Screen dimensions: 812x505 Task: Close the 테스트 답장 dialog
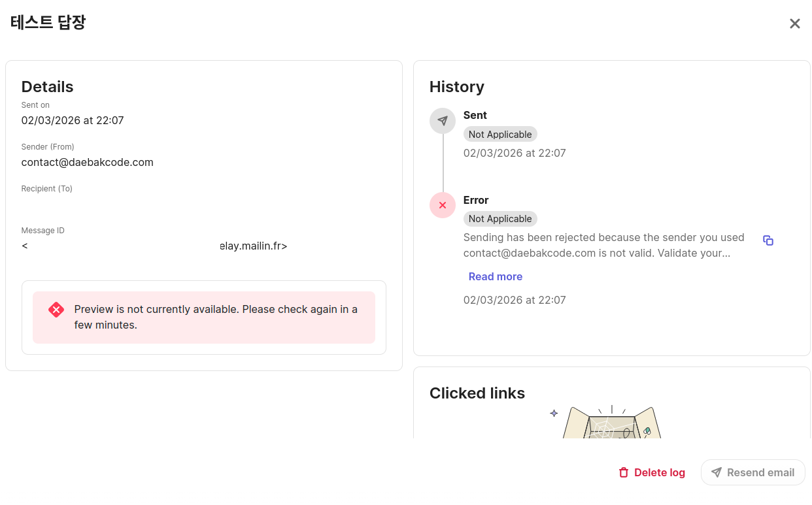[795, 24]
